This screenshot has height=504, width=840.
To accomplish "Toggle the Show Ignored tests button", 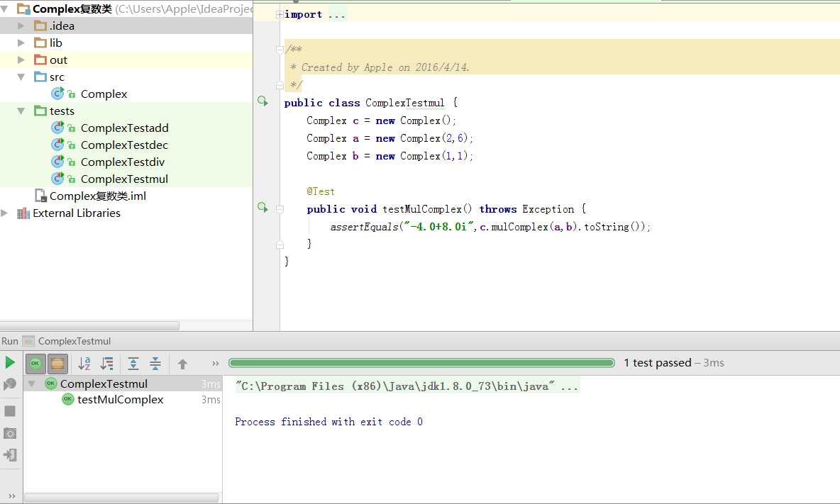I will 57,364.
